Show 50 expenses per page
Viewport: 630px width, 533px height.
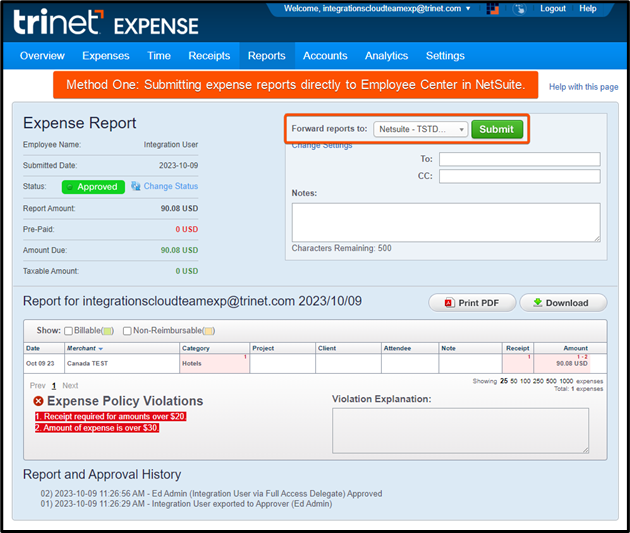click(513, 381)
